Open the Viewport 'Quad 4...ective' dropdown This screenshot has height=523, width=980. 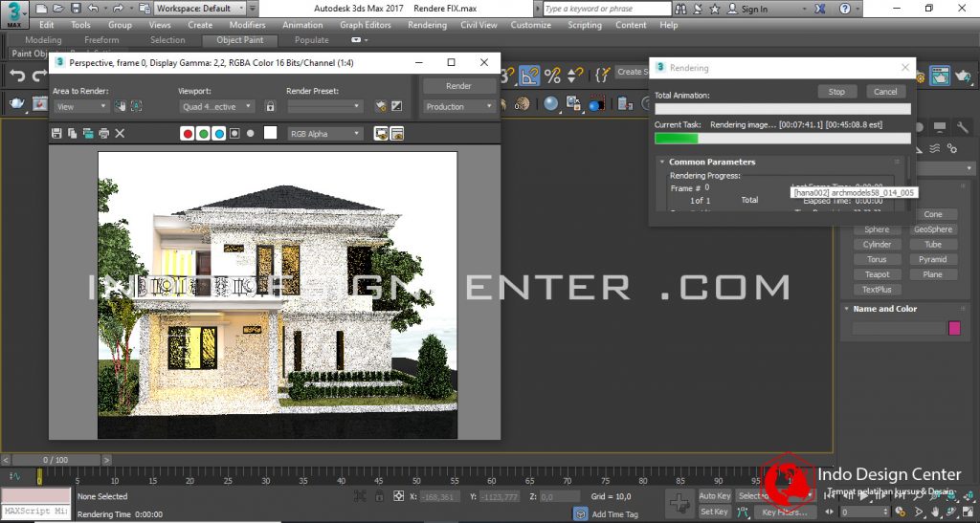pos(216,107)
